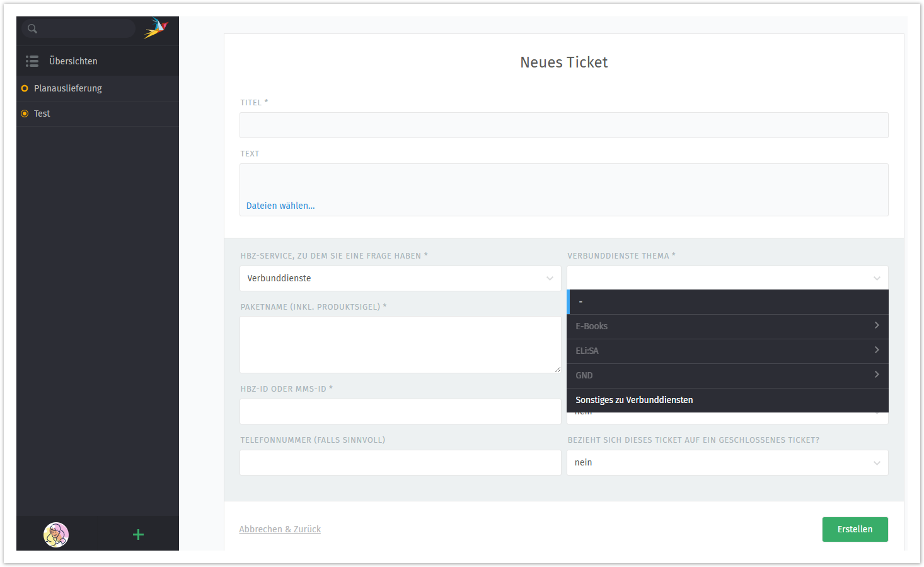This screenshot has height=567, width=924.
Task: Click the Planauslieferung ticket status circle
Action: (25, 88)
